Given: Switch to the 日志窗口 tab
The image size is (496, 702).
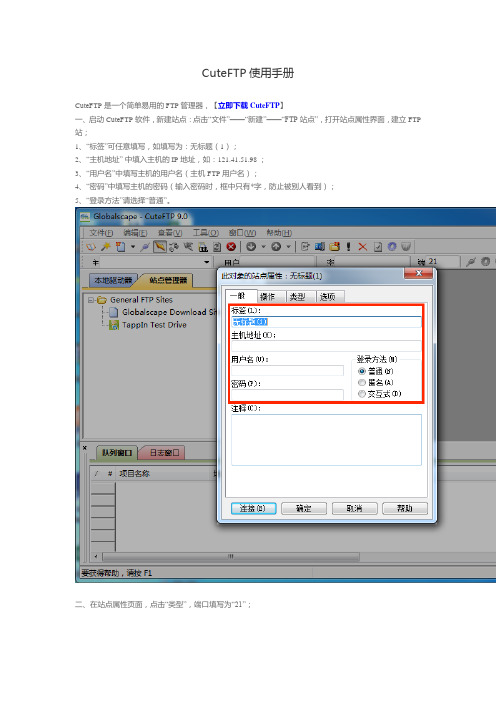Looking at the screenshot, I should point(164,453).
